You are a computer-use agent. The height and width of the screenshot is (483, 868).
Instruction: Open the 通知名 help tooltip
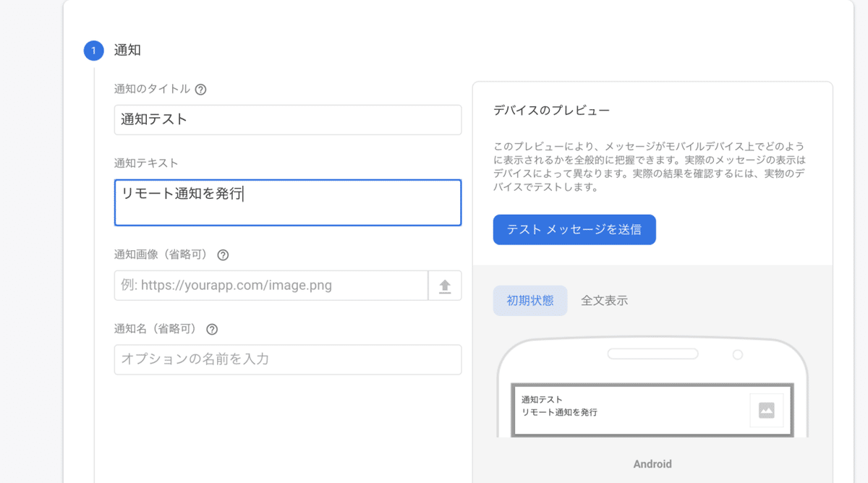[x=211, y=329]
